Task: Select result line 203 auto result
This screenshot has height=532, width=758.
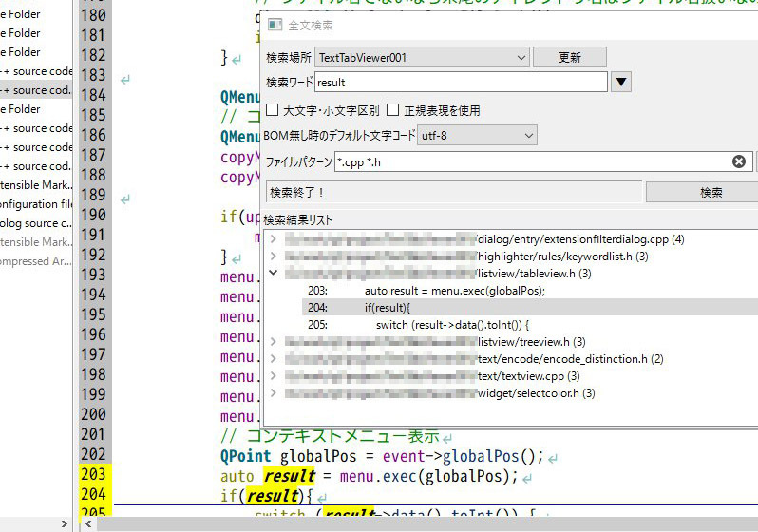Action: [x=454, y=291]
